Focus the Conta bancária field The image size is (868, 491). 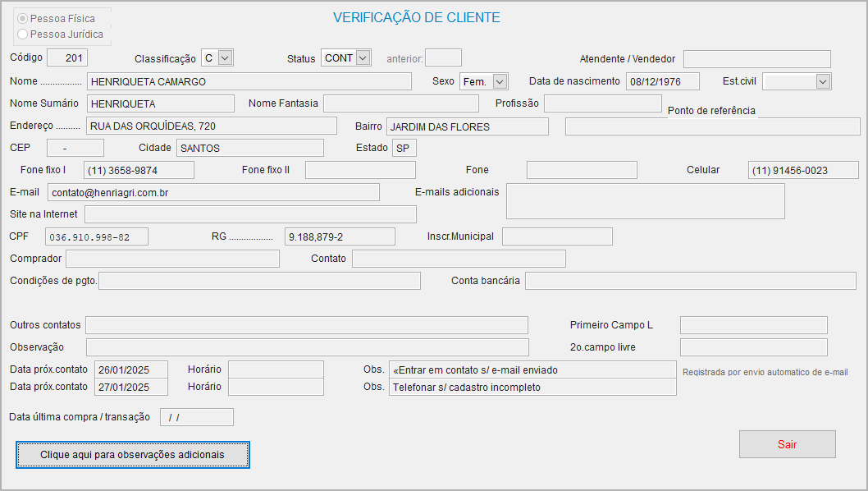[x=691, y=281]
